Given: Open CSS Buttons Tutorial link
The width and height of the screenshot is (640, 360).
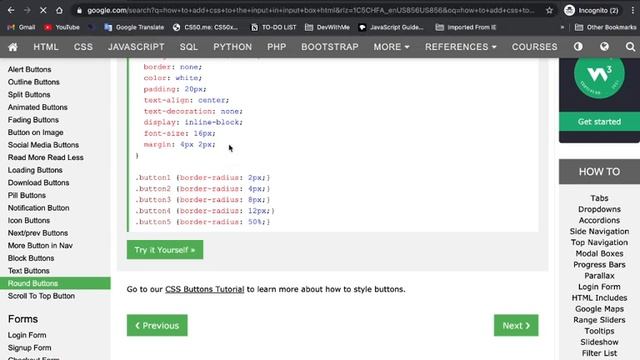Looking at the screenshot, I should [x=204, y=289].
